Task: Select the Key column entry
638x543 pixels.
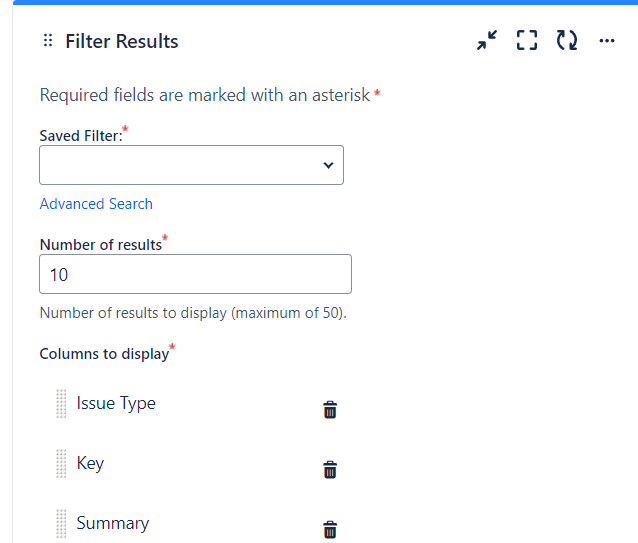Action: click(90, 464)
